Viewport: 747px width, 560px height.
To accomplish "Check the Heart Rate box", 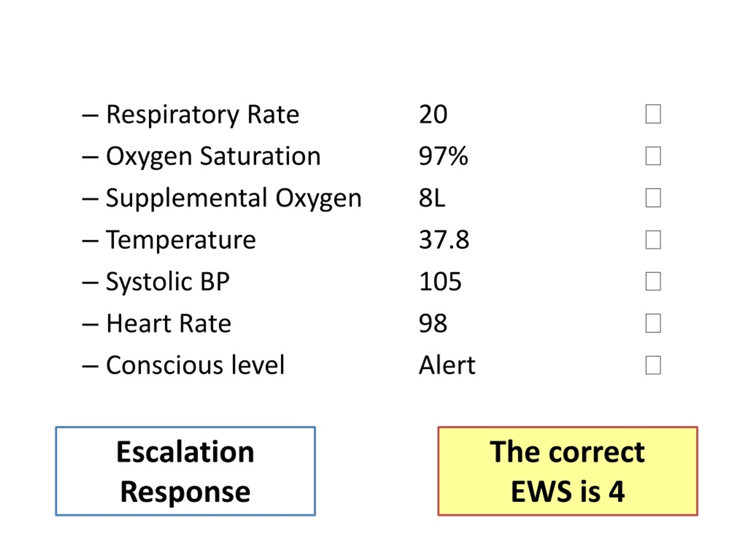I will click(653, 323).
